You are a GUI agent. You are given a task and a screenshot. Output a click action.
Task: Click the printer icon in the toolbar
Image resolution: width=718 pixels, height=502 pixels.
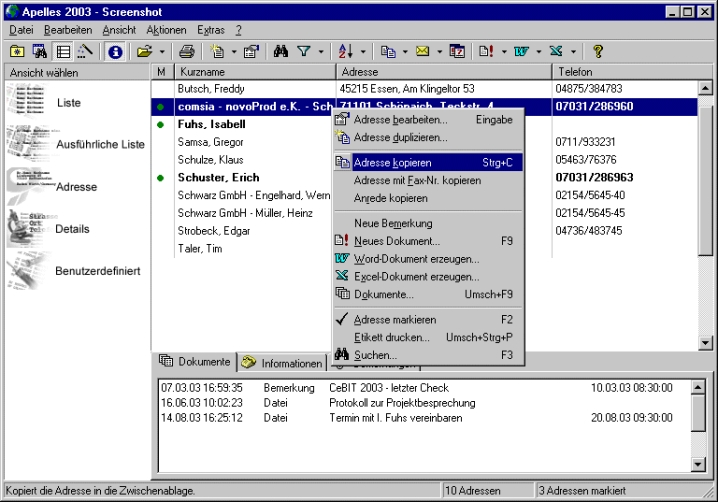pyautogui.click(x=186, y=51)
